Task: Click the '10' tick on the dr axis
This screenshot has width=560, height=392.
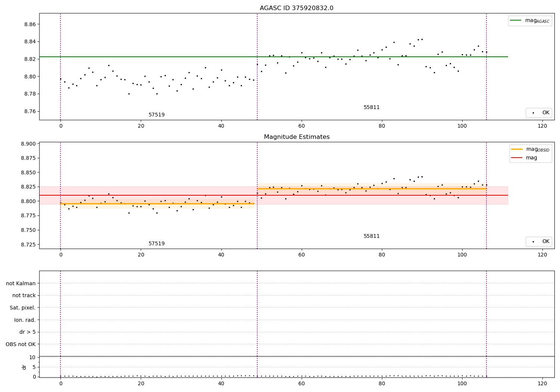Action: 32,358
